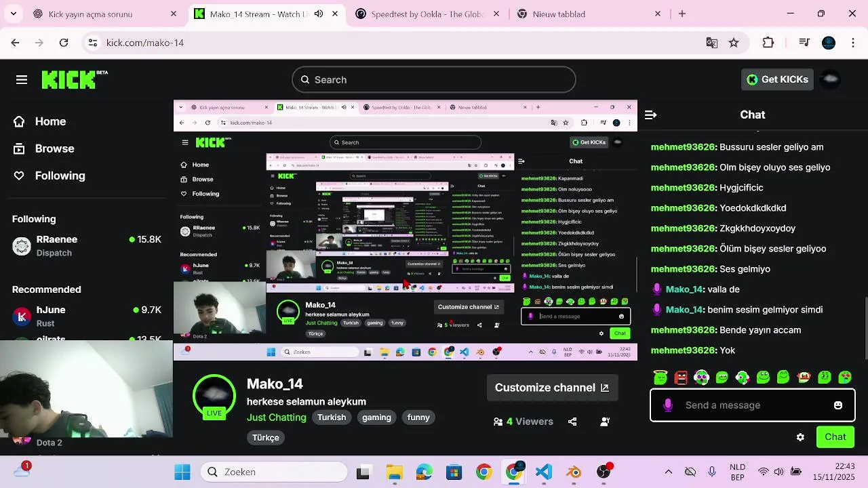Open the emoji picker smiley icon
The width and height of the screenshot is (868, 488).
[x=838, y=405]
